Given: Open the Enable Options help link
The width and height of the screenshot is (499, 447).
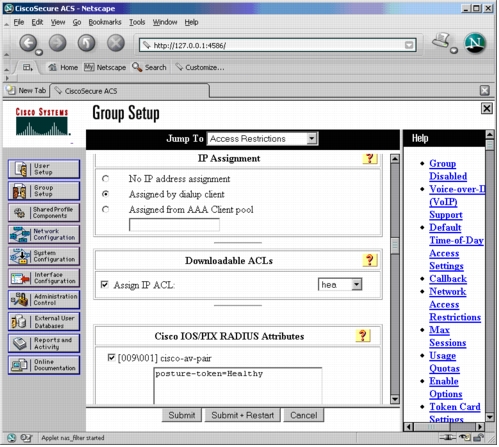Looking at the screenshot, I should click(x=446, y=388).
